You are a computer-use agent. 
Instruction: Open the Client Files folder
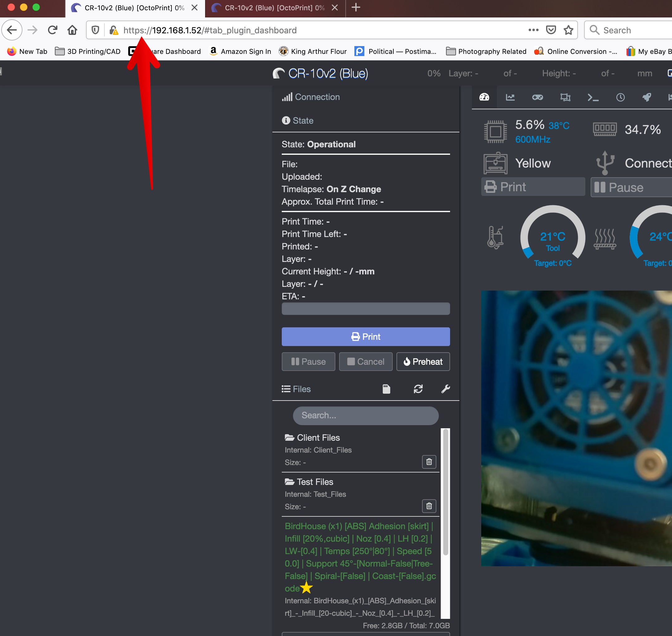point(318,438)
